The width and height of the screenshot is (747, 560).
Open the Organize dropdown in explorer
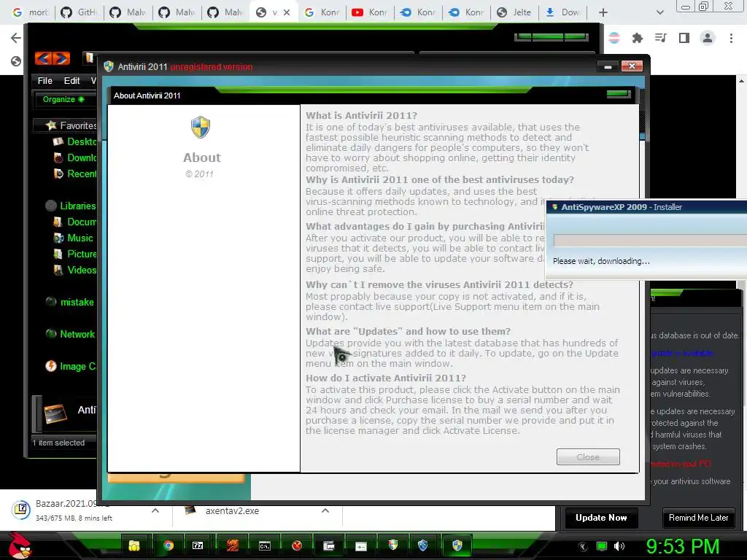tap(63, 99)
